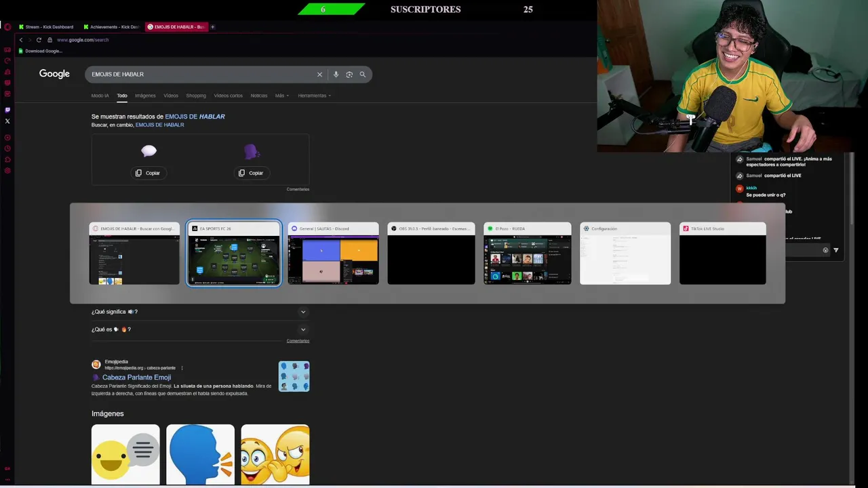
Task: Open Google Lens image search icon
Action: tap(349, 75)
